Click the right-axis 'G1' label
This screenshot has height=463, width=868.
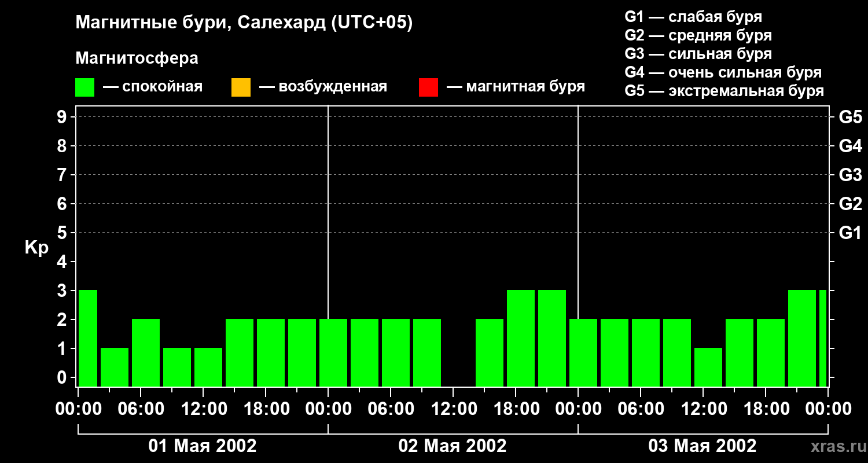pos(851,233)
